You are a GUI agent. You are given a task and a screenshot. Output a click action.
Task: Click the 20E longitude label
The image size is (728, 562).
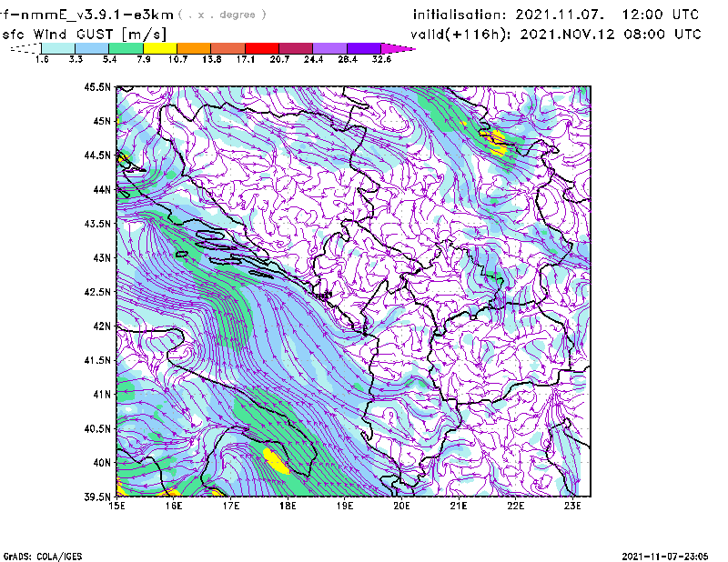(x=401, y=506)
